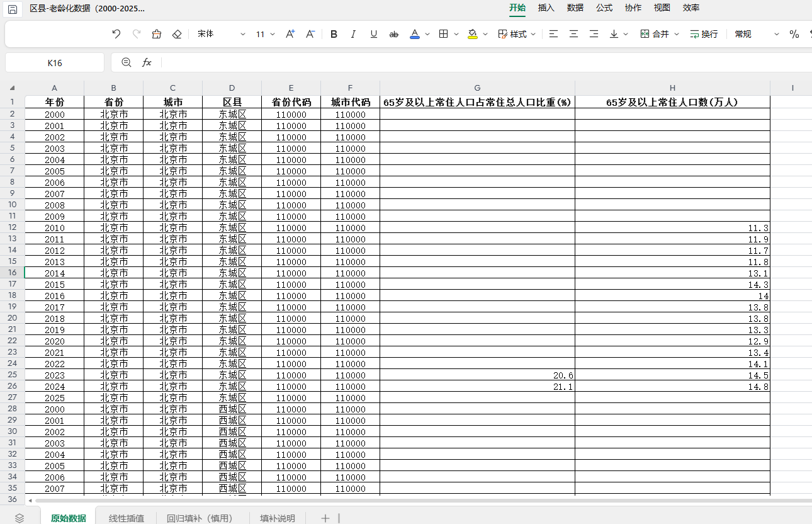Image resolution: width=812 pixels, height=524 pixels.
Task: Switch to the 插入 ribbon tab
Action: coord(546,8)
